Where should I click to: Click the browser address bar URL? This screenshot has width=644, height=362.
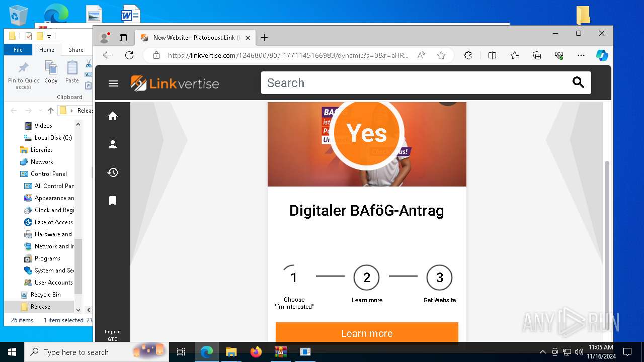click(x=288, y=55)
